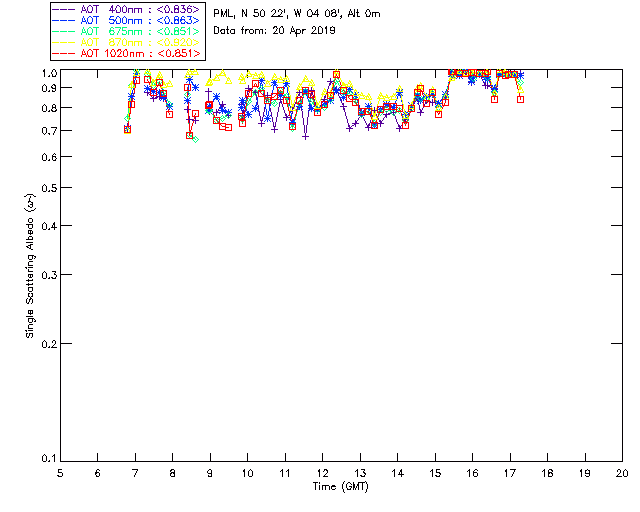Screen dimensions: 640x512
Task: Click the 0.1 y-axis tick label
Action: click(x=49, y=459)
